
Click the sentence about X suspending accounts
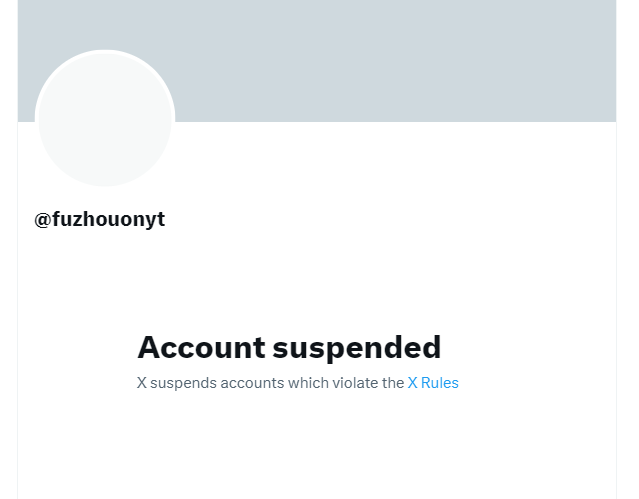270,382
